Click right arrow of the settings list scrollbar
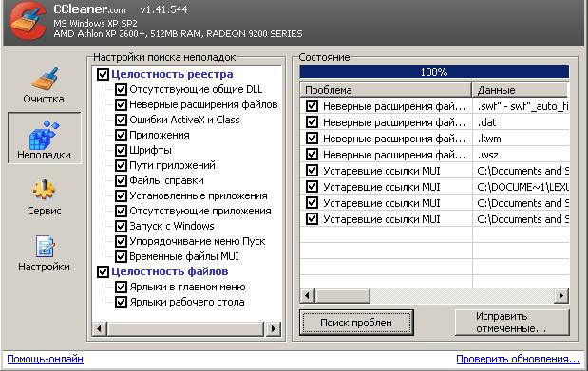Screen dimensions: 588x371 [x=274, y=328]
